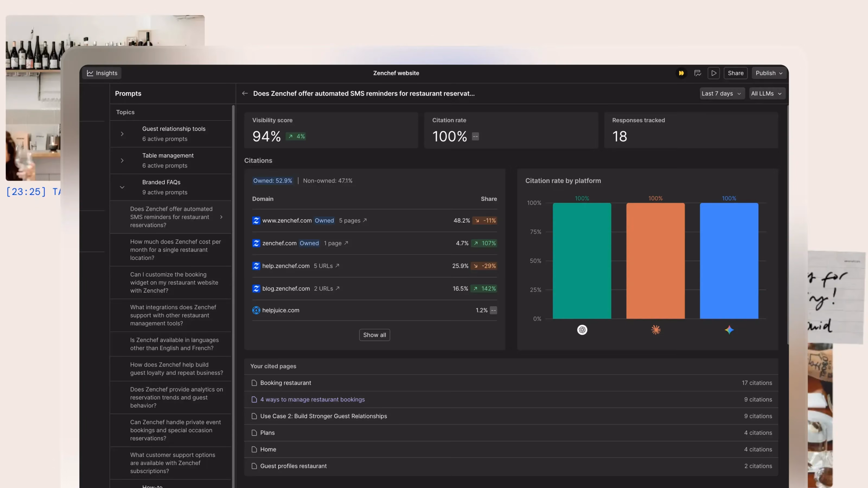Viewport: 868px width, 488px height.
Task: Click the help.zenchef.com favicon
Action: click(x=256, y=266)
